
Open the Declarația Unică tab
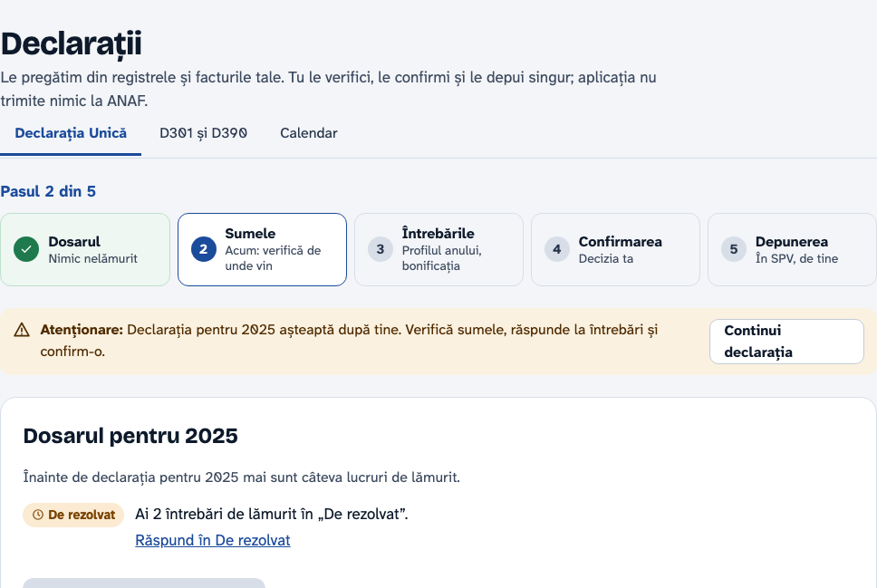(x=71, y=134)
